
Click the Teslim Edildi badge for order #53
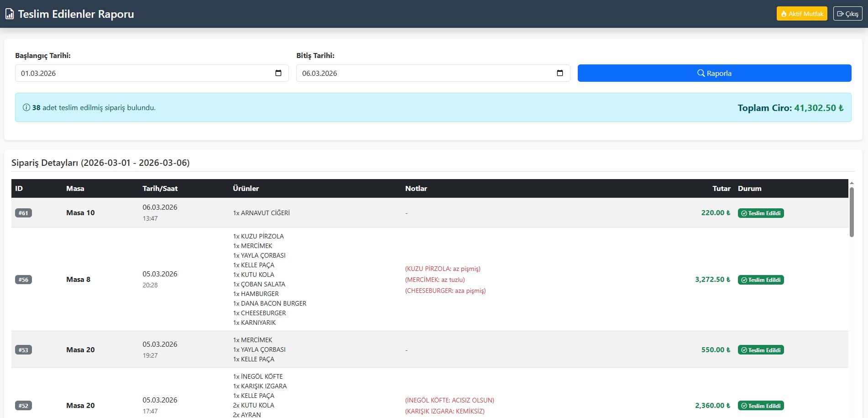(x=760, y=350)
